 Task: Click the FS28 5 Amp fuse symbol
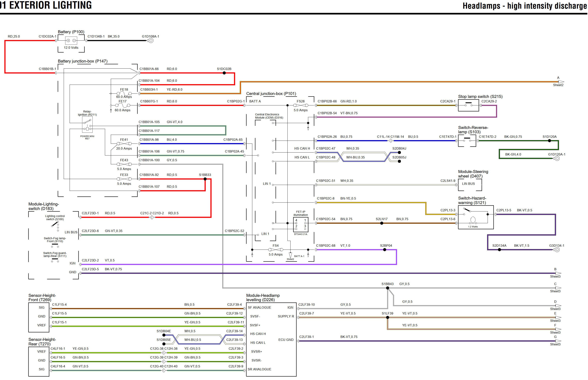tap(300, 105)
